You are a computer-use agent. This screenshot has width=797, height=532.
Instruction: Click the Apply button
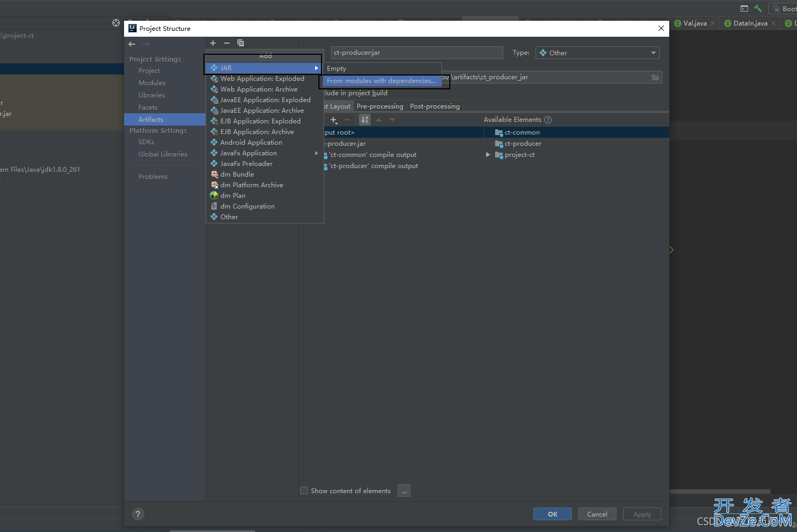[642, 514]
